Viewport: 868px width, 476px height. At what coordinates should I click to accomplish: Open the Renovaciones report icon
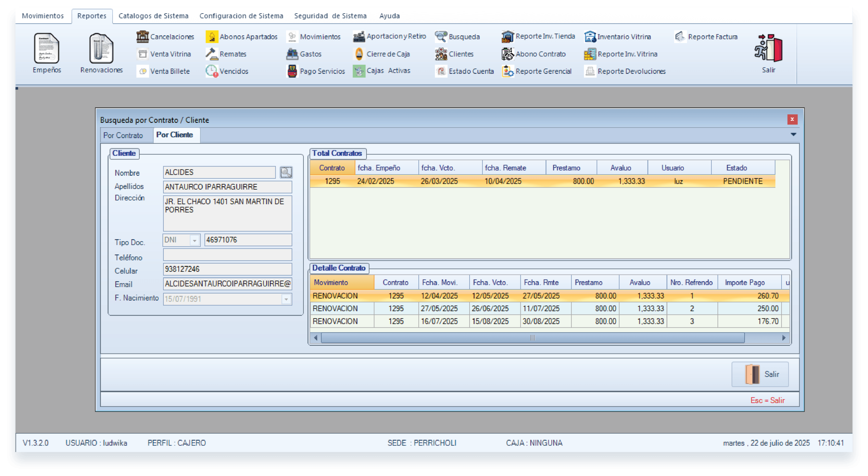click(101, 49)
